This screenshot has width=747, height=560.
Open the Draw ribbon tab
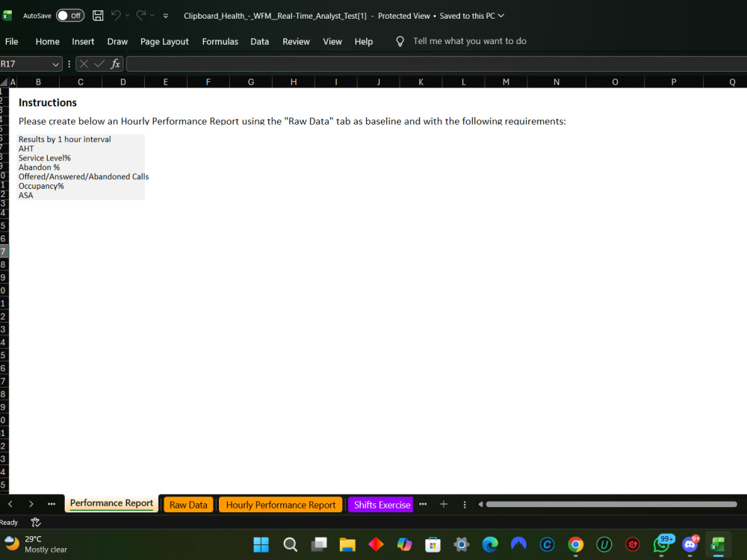pyautogui.click(x=117, y=41)
